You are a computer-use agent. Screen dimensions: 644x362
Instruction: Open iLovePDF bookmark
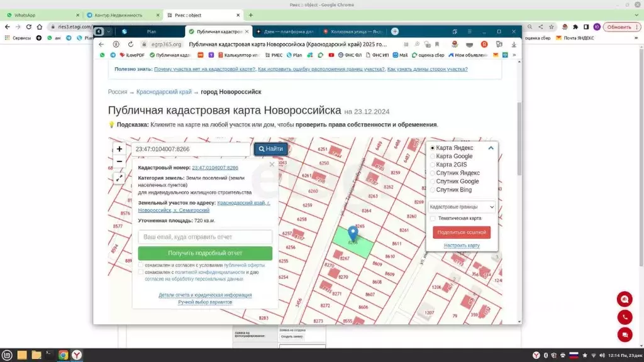[132, 55]
